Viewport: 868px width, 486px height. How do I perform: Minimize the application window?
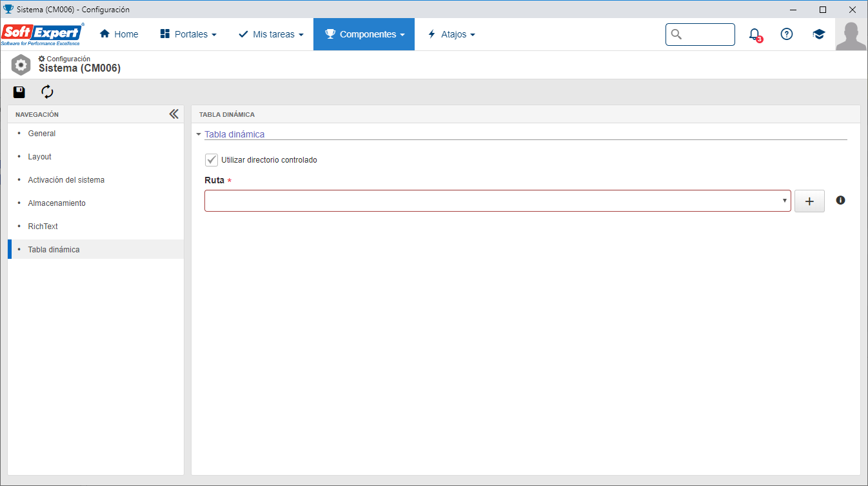tap(793, 9)
